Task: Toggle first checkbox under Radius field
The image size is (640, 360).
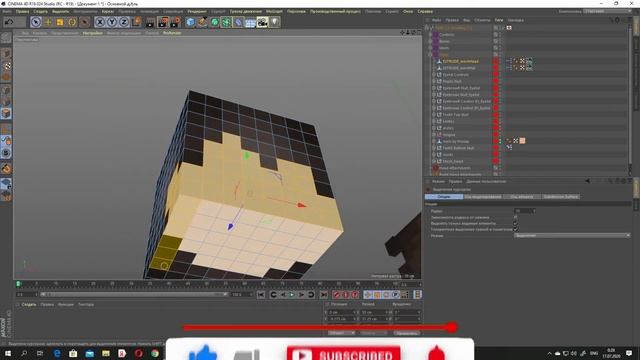Action: pos(516,218)
